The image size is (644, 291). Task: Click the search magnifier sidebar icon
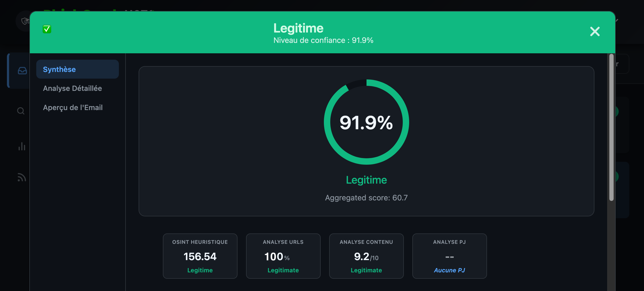point(21,111)
